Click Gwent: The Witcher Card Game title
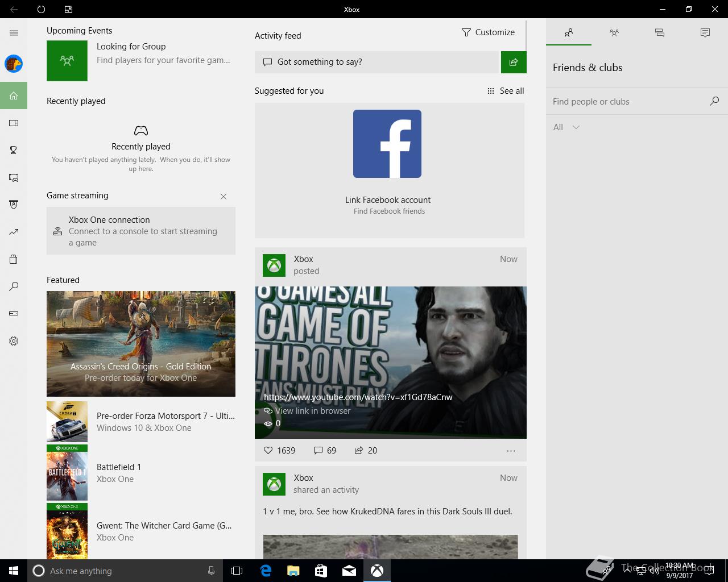Image resolution: width=728 pixels, height=582 pixels. coord(164,526)
